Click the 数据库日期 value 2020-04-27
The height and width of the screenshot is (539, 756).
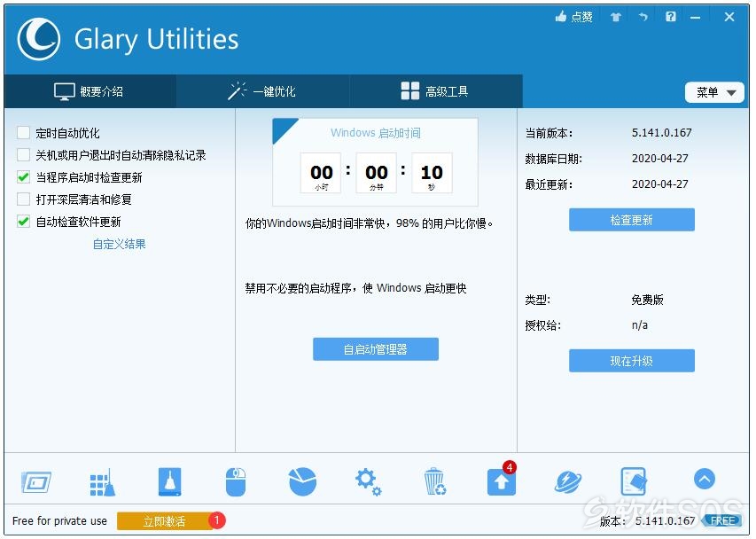(x=660, y=158)
